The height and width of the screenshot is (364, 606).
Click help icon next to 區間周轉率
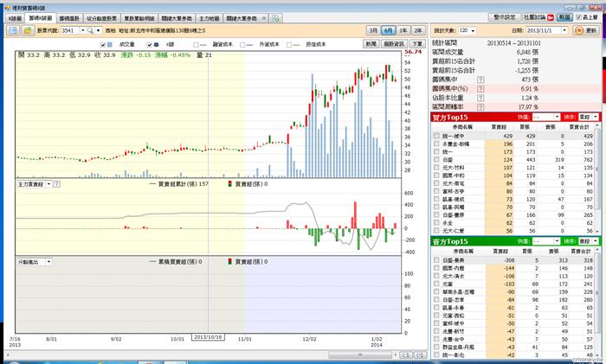480,106
